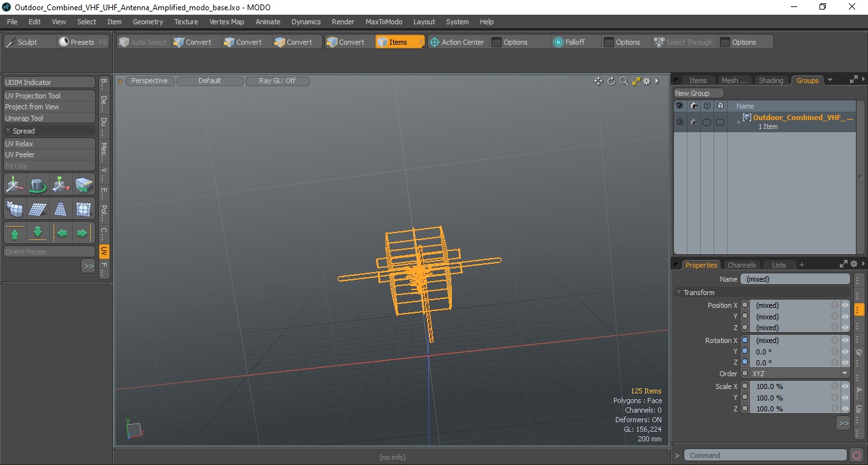
Task: Select the UV rotate tool icon
Action: [x=38, y=185]
